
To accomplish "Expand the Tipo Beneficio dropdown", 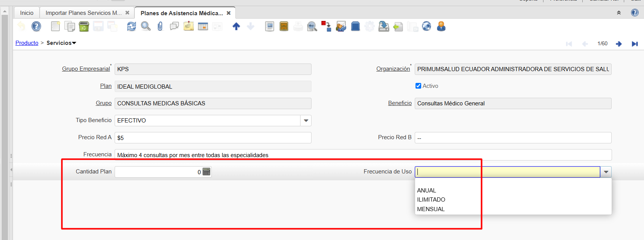I will [x=306, y=121].
